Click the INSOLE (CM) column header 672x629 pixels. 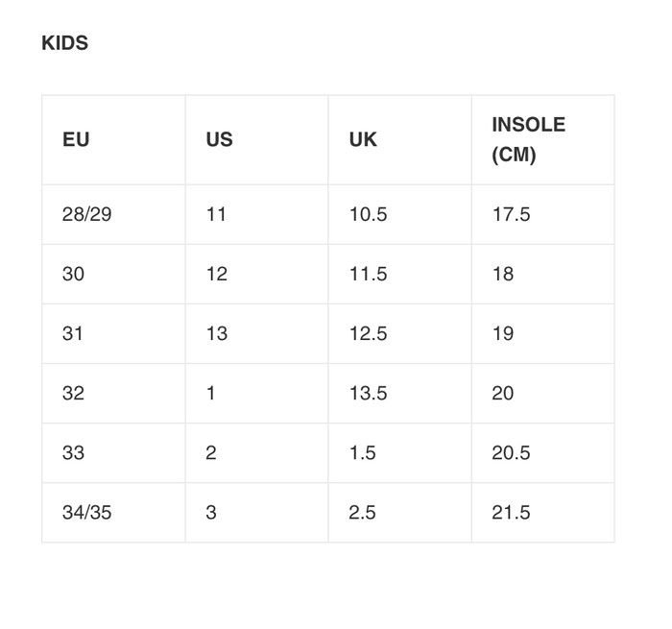[x=543, y=140]
